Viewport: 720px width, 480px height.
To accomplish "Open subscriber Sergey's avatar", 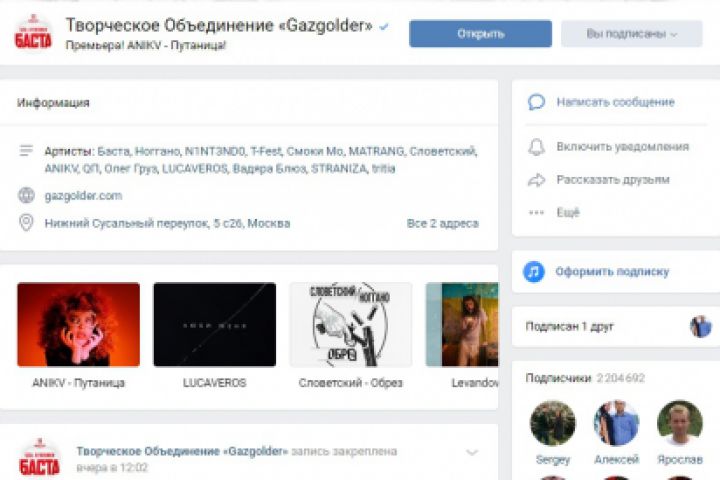I will (x=552, y=423).
